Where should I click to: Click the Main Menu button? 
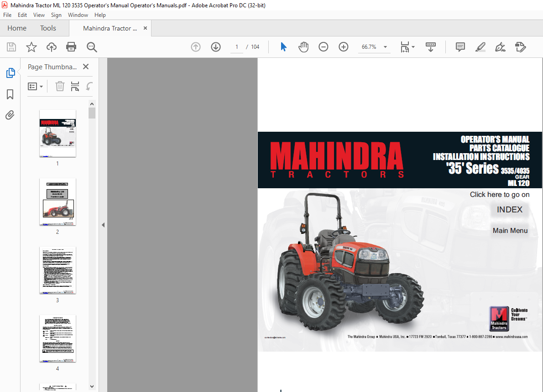(510, 231)
